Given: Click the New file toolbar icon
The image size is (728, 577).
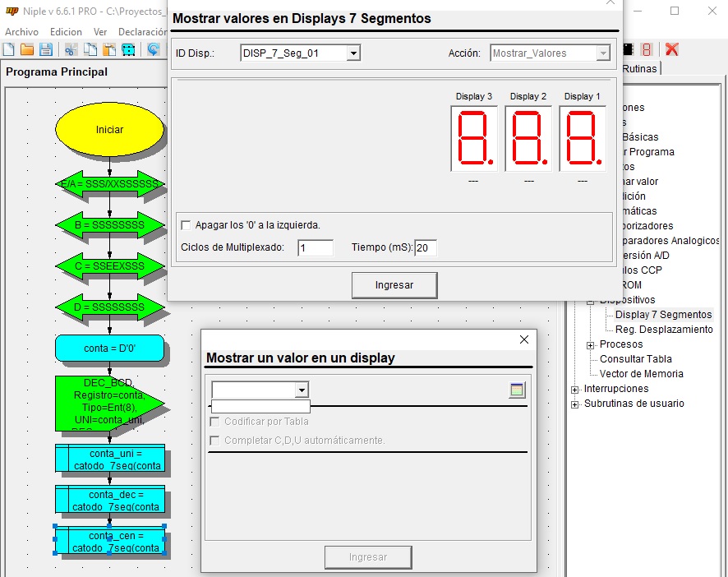Looking at the screenshot, I should point(9,49).
